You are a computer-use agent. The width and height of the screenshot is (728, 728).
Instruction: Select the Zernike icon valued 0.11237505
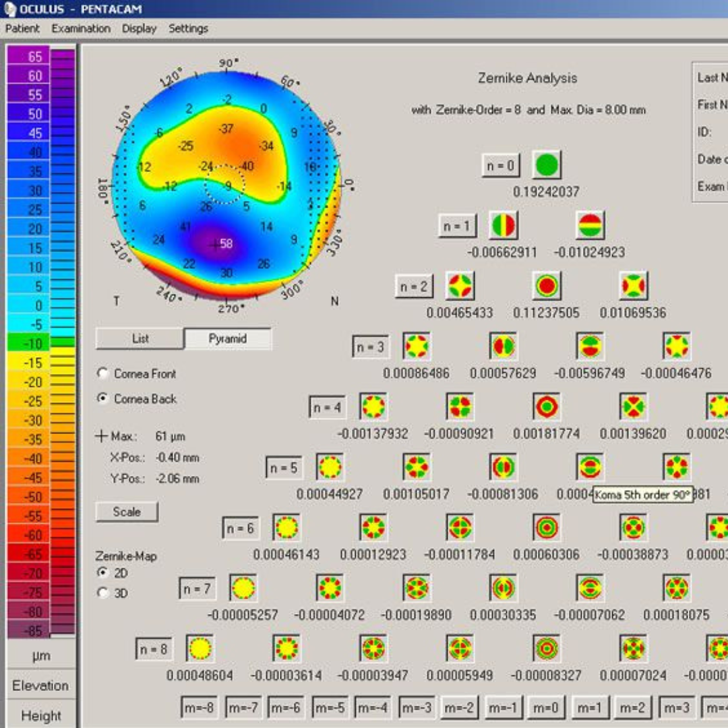point(546,286)
